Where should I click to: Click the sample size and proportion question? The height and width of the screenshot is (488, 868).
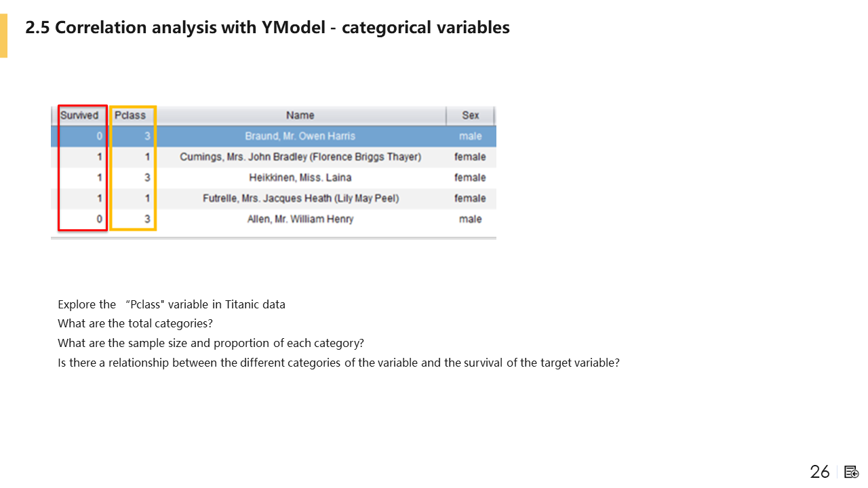[211, 343]
